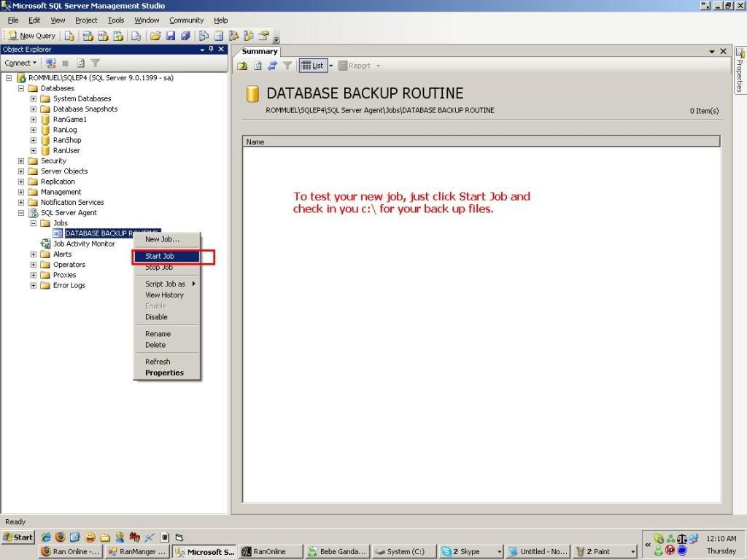Viewport: 747px width, 560px height.
Task: Click Rename in the context menu
Action: [166, 334]
